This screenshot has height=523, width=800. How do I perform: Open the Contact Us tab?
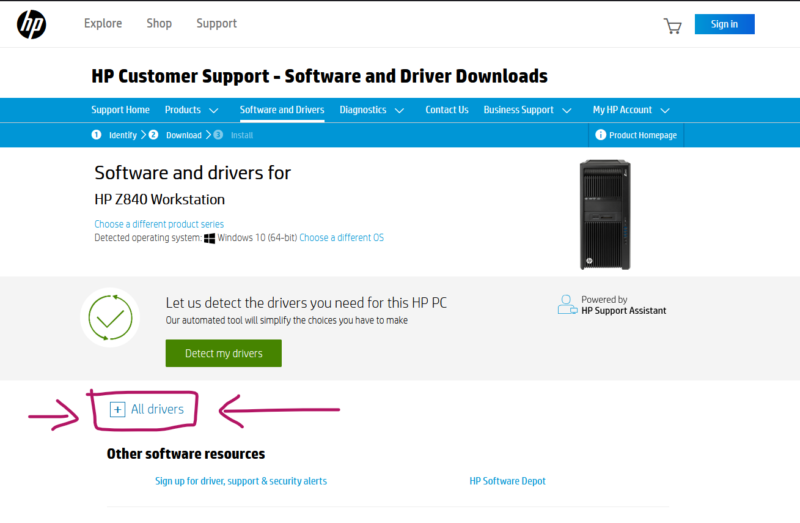pos(447,110)
